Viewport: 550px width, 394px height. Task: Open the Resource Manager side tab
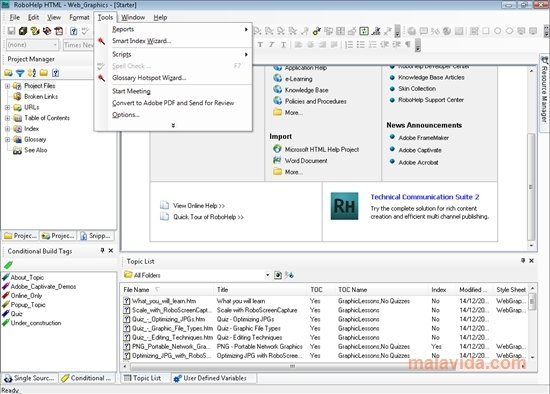point(544,93)
